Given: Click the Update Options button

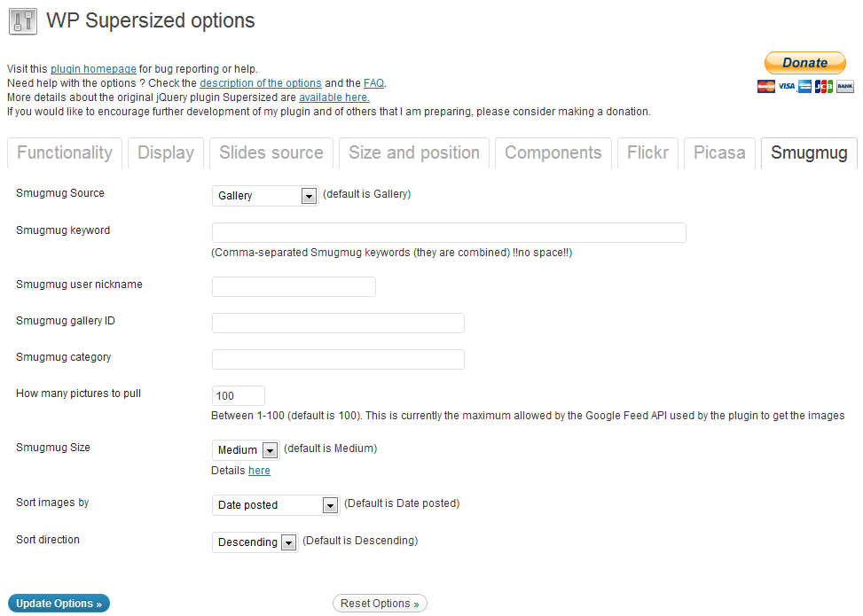Looking at the screenshot, I should [x=59, y=604].
